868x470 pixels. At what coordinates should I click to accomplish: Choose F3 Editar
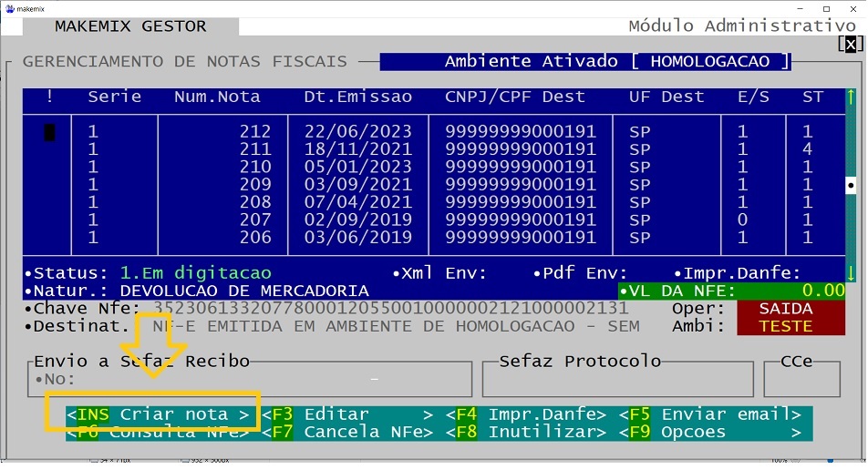click(347, 414)
